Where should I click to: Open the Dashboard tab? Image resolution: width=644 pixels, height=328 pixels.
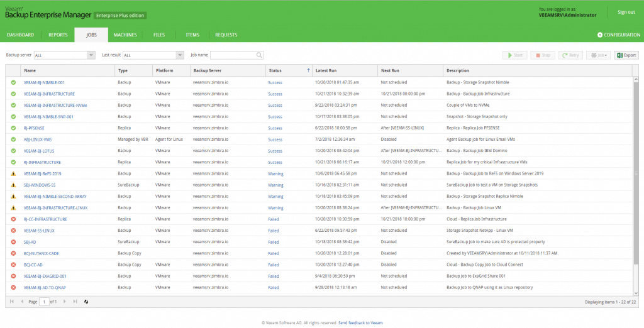[21, 35]
